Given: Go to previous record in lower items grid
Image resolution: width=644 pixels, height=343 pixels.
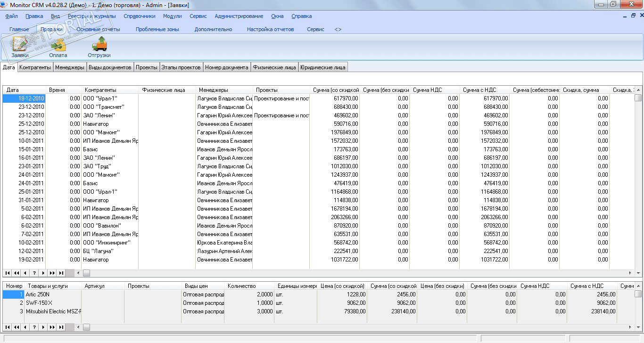Looking at the screenshot, I should tap(25, 327).
